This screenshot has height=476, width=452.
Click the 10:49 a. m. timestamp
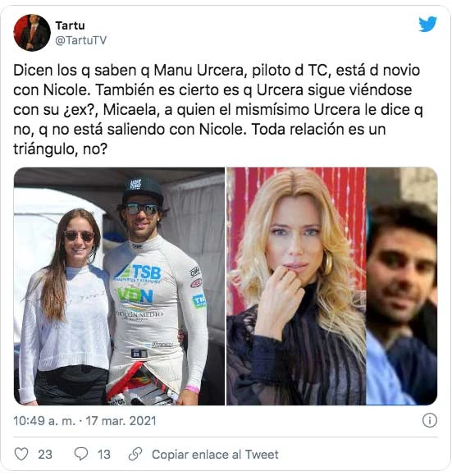click(x=44, y=421)
